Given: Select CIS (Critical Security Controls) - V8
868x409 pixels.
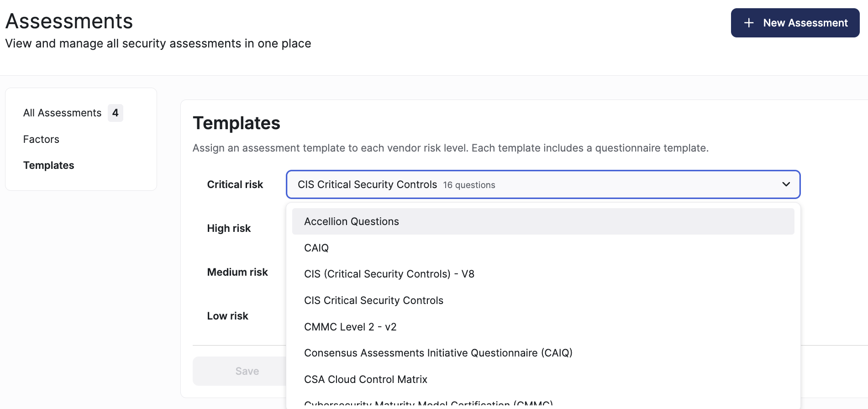Looking at the screenshot, I should [543, 274].
